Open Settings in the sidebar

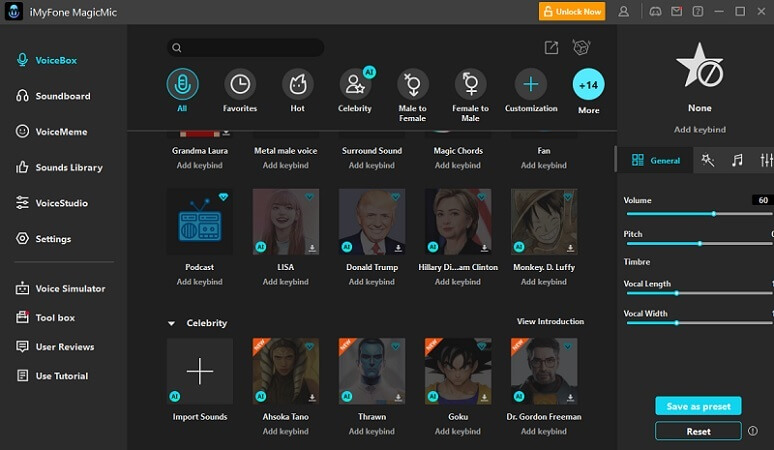pos(43,239)
